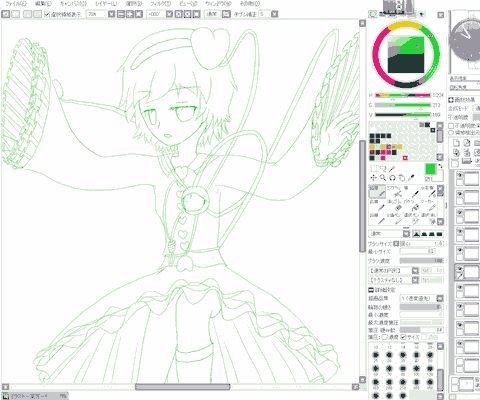Viewport: 480px width, 400px height.
Task: Select the magic wand tool
Action: point(392,169)
